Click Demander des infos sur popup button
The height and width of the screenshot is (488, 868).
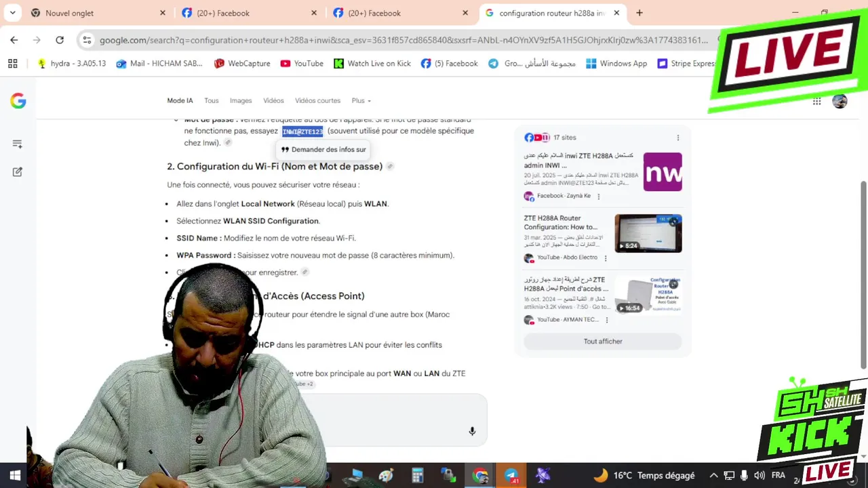(323, 149)
